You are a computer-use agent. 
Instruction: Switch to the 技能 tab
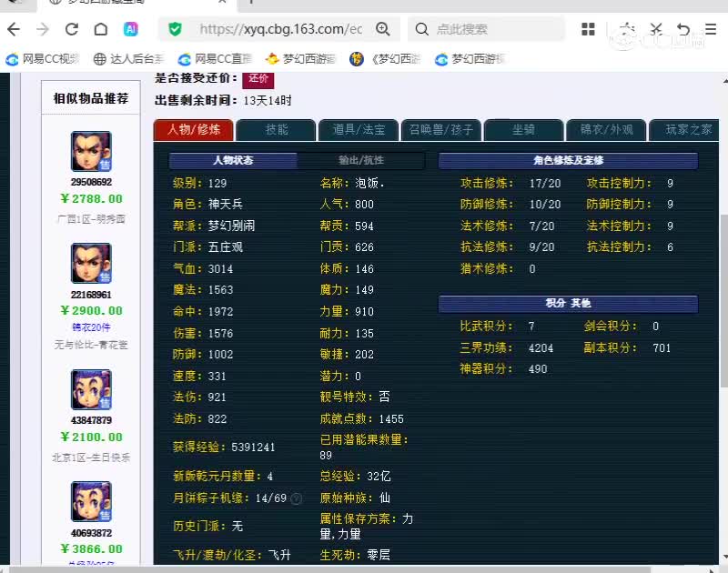[x=277, y=129]
